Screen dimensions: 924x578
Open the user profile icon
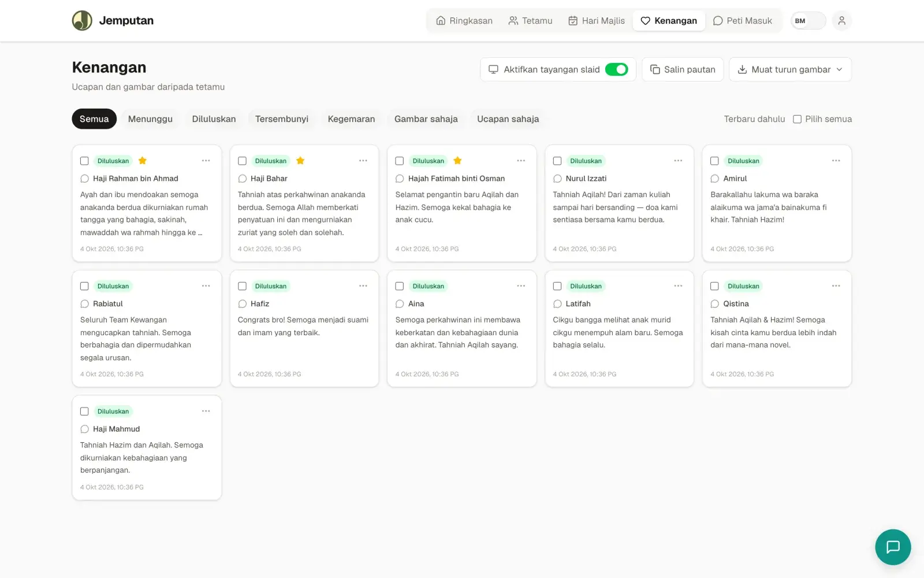click(841, 21)
